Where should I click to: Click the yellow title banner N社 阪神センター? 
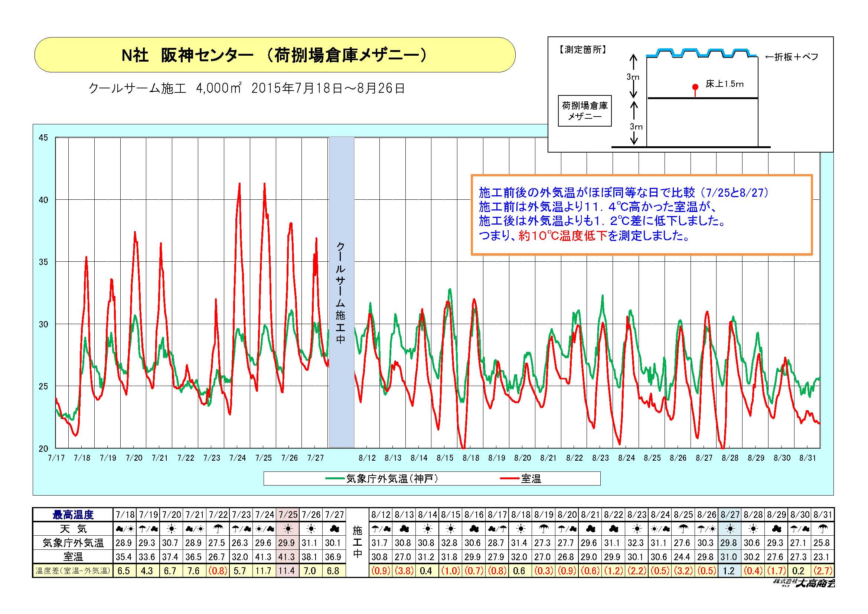click(275, 55)
